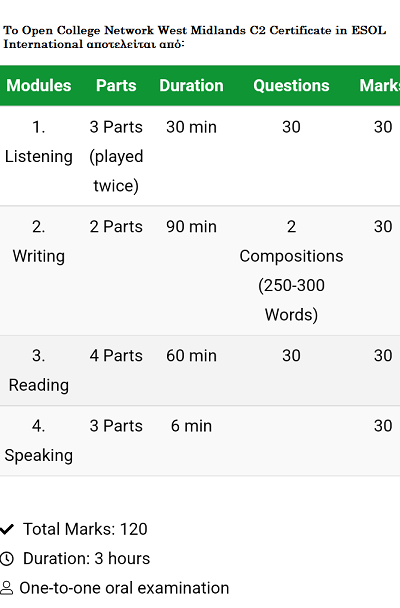Click the C2 Certificate in ESOL heading

[195, 37]
